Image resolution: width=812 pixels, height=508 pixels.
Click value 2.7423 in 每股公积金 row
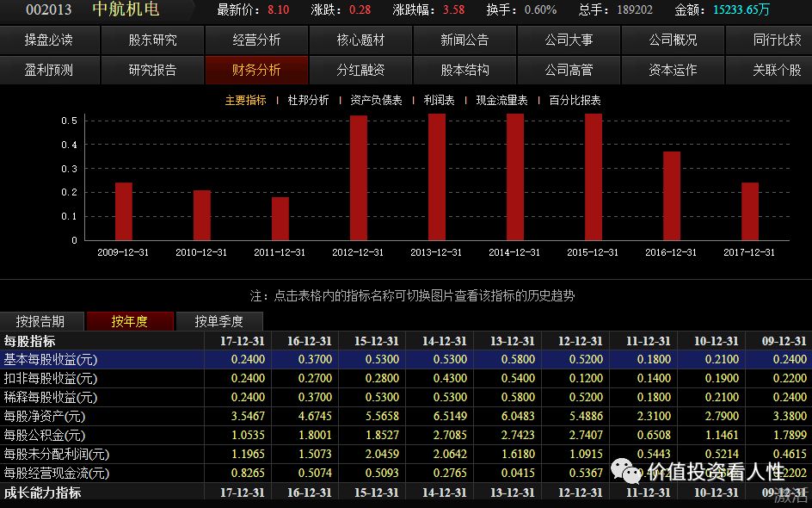pyautogui.click(x=518, y=435)
